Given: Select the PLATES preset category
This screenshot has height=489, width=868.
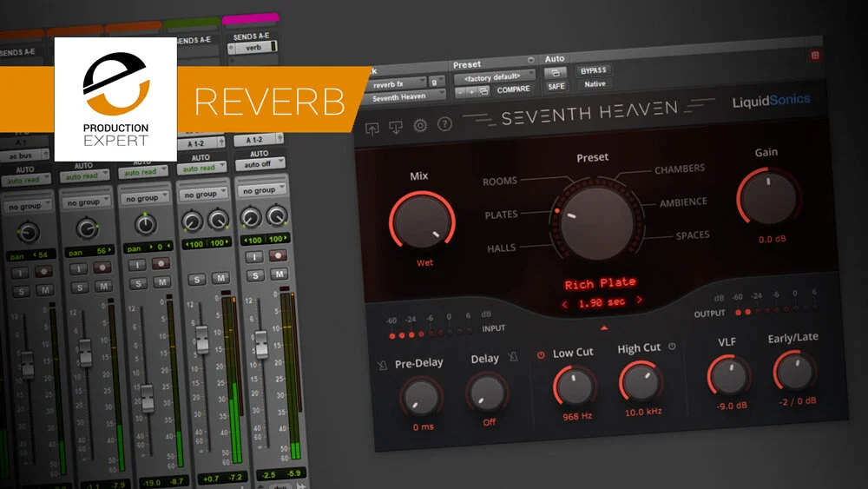Looking at the screenshot, I should tap(501, 215).
